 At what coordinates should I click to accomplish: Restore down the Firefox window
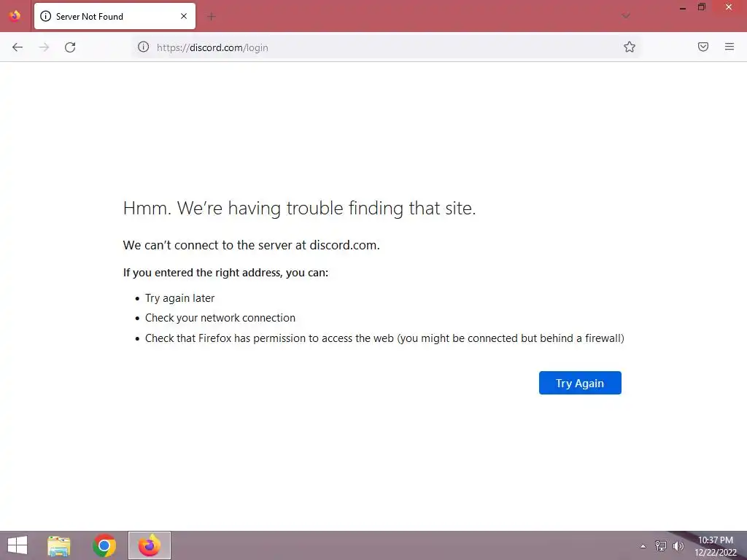pyautogui.click(x=702, y=7)
